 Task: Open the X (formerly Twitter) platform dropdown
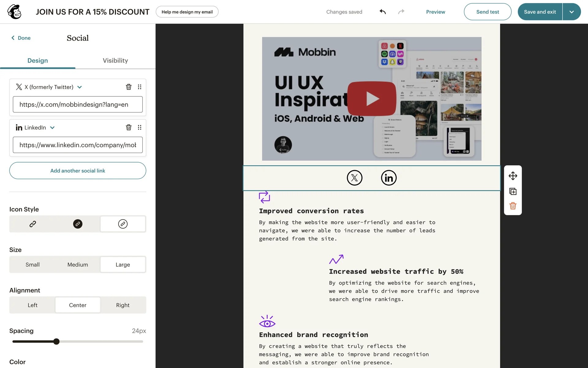[80, 87]
